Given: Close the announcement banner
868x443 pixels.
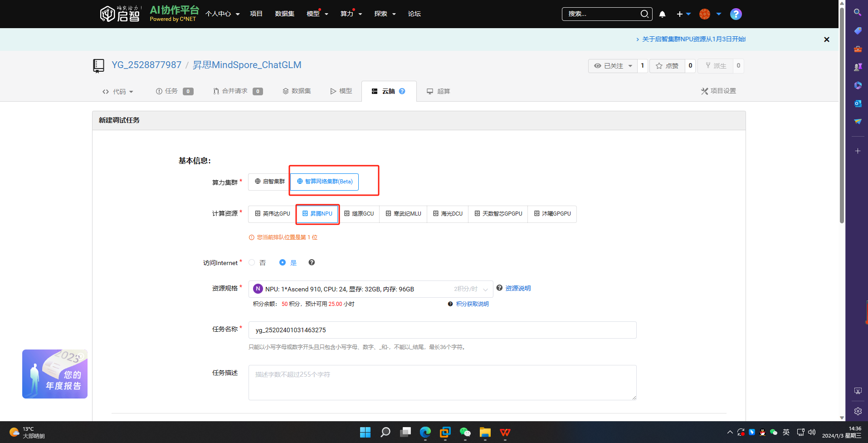Looking at the screenshot, I should point(826,39).
